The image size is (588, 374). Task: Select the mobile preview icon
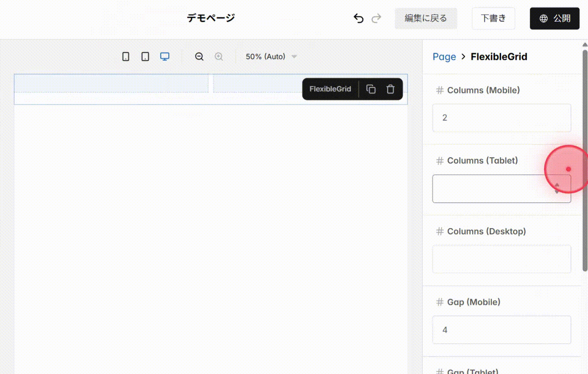(125, 56)
